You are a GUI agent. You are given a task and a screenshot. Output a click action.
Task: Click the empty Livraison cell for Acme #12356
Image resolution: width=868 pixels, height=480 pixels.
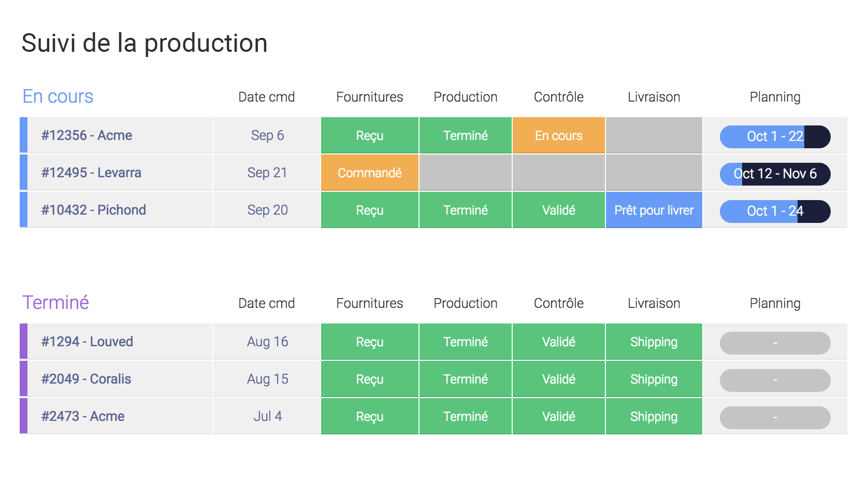[x=654, y=135]
